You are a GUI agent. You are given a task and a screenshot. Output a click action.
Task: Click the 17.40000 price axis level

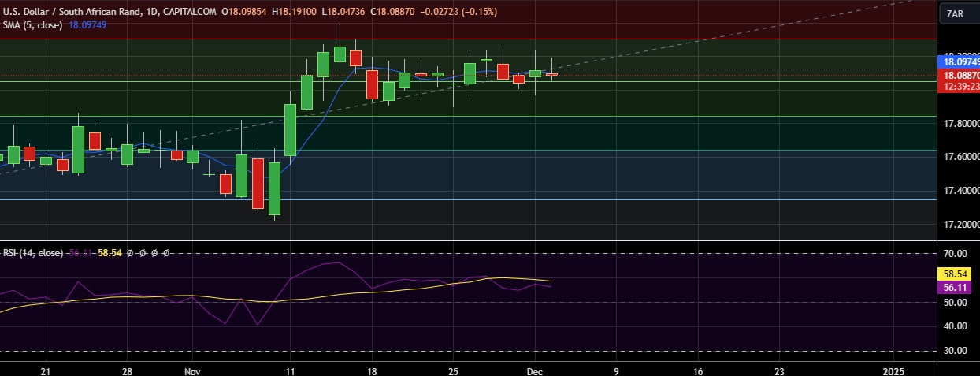tap(960, 191)
